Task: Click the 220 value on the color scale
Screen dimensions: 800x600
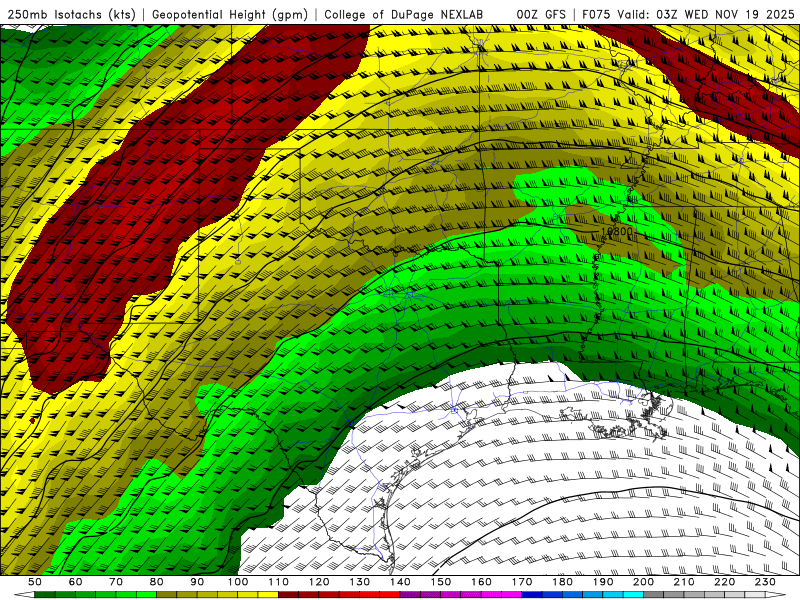Action: pyautogui.click(x=724, y=582)
